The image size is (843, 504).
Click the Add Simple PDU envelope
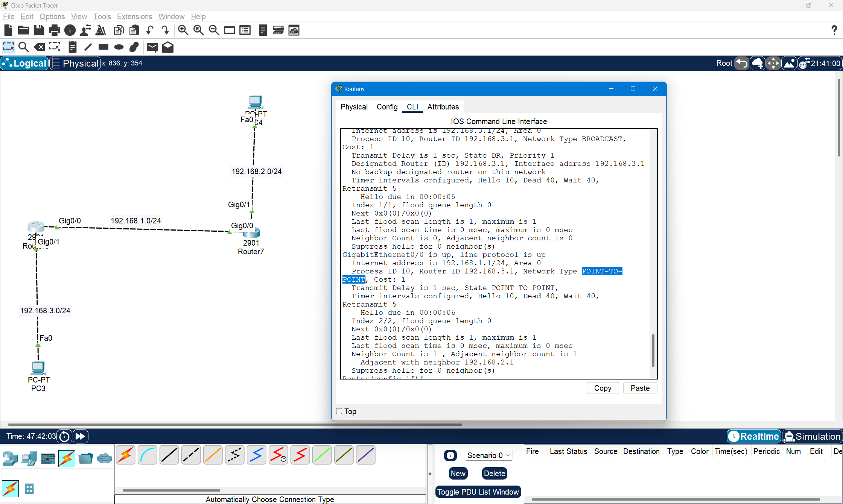pos(152,47)
